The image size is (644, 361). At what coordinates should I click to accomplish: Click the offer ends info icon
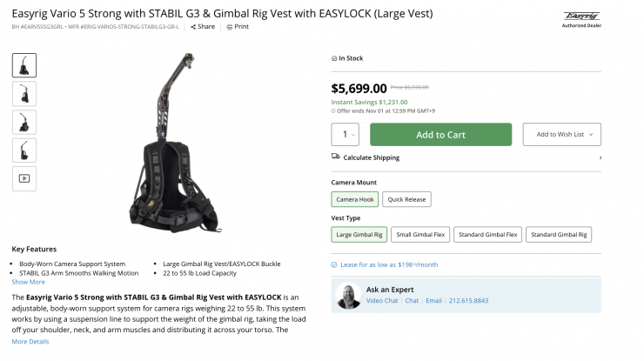pos(333,110)
